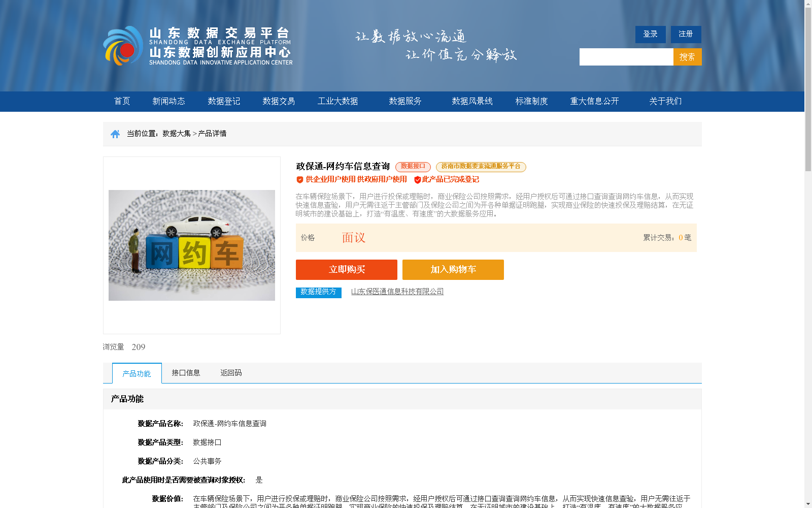Switch to the 接口信息 tab
812x508 pixels.
186,373
